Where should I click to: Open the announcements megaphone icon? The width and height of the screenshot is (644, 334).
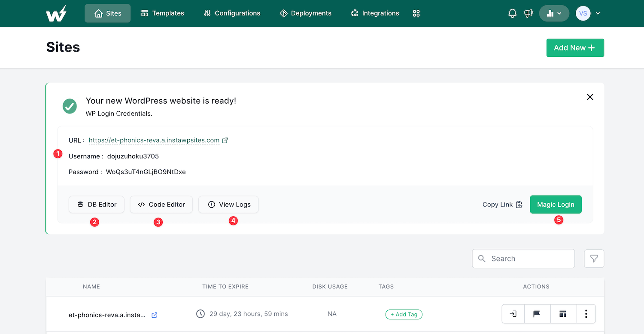pos(529,13)
